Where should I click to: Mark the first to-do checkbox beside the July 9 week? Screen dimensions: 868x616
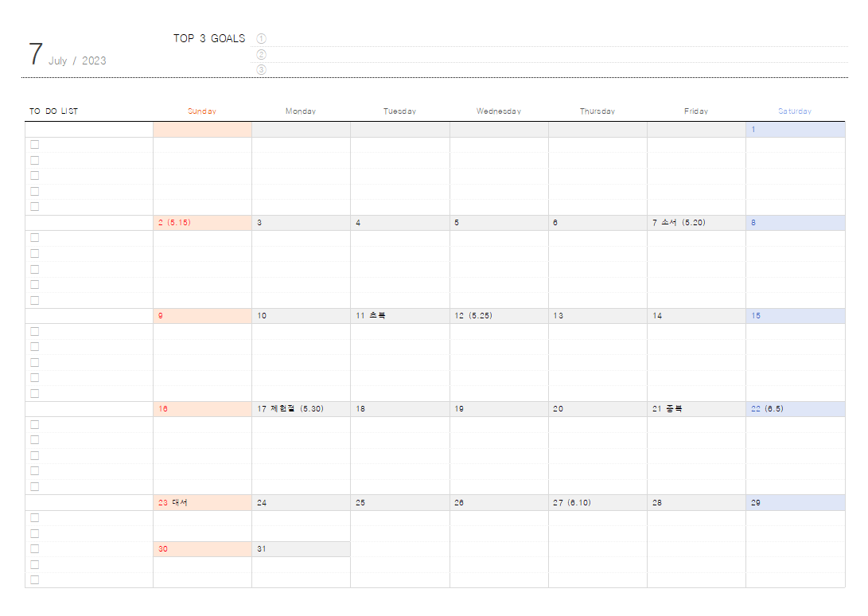click(x=35, y=331)
